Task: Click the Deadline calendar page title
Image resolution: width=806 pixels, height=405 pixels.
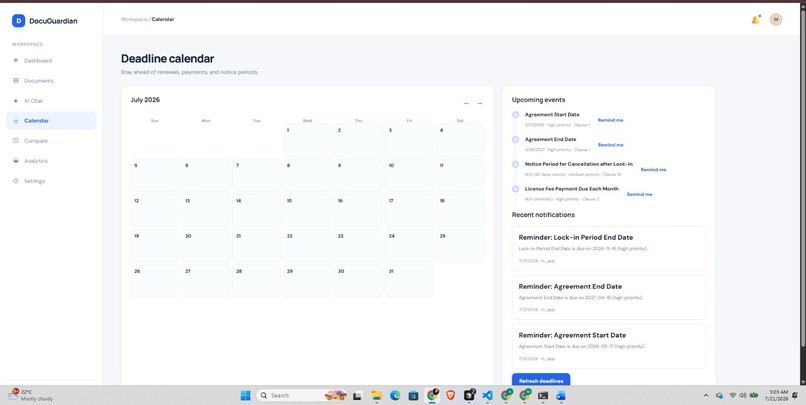Action: [168, 59]
